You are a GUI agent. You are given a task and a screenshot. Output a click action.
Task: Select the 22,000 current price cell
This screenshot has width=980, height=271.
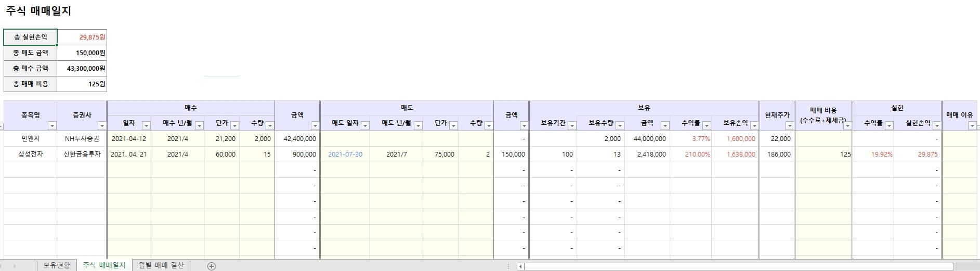coord(777,139)
